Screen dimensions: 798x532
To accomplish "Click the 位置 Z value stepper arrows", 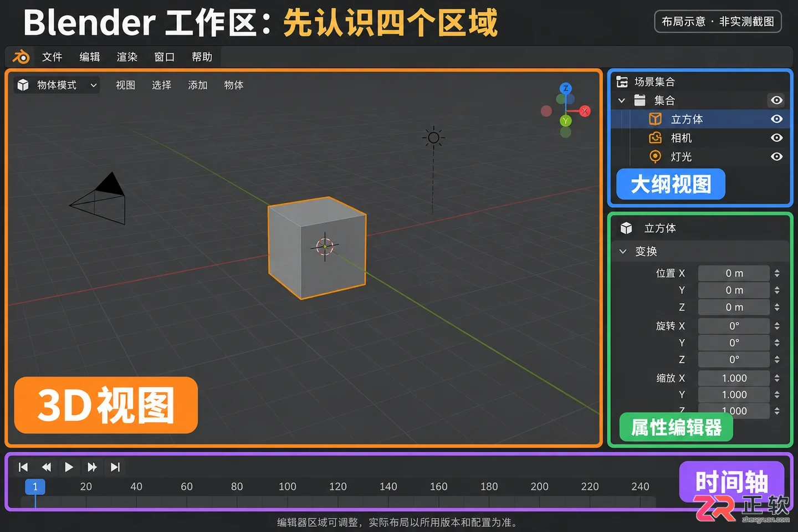I will 777,307.
